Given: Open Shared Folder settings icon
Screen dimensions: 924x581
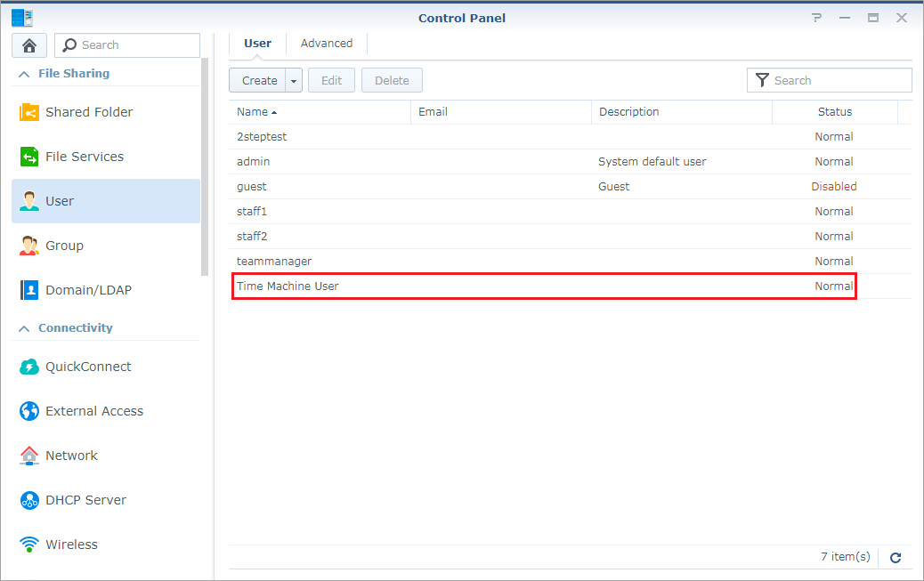Looking at the screenshot, I should [28, 112].
